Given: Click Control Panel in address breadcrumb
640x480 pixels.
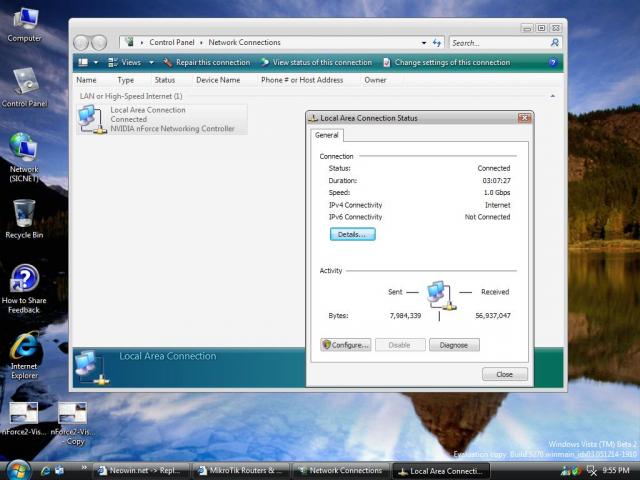Looking at the screenshot, I should [x=172, y=42].
